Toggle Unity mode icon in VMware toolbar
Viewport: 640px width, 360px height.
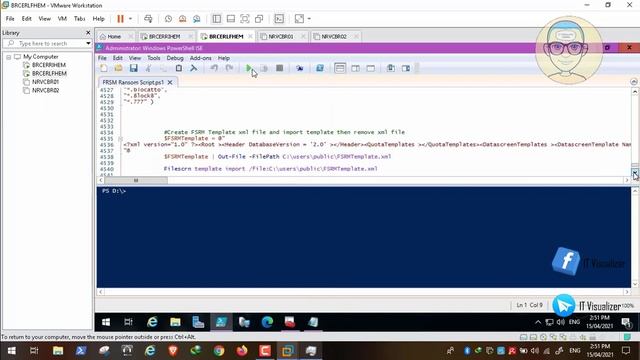259,19
